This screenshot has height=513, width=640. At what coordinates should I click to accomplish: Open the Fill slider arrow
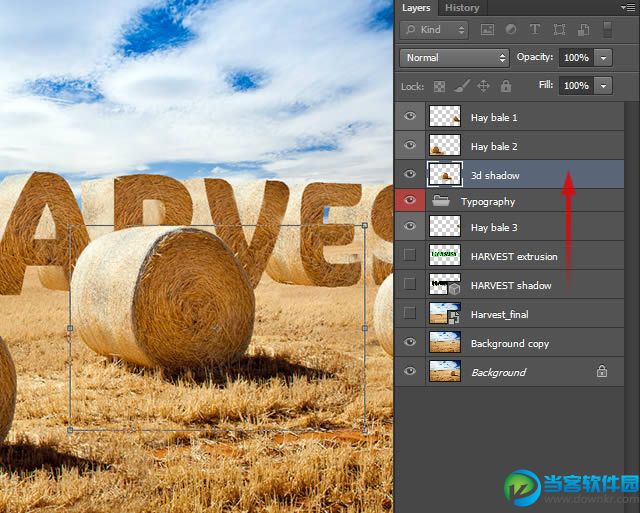pos(603,86)
